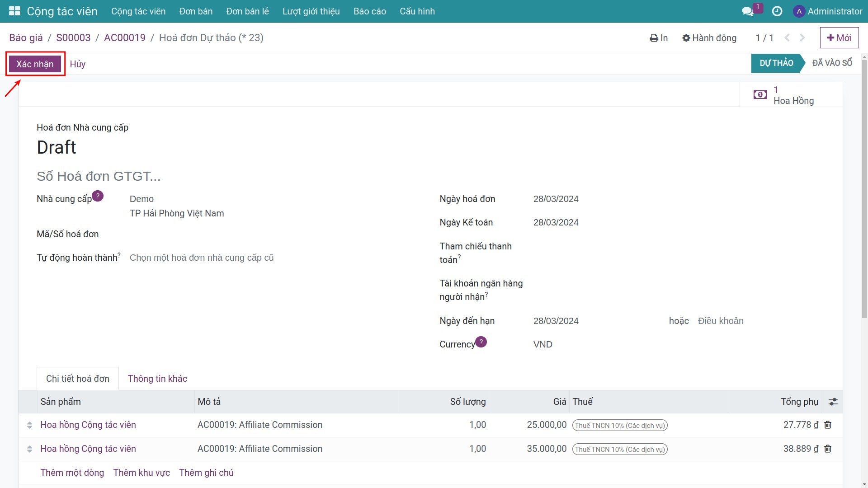The image size is (868, 488).
Task: Click Thêm khu vực link
Action: point(142,473)
